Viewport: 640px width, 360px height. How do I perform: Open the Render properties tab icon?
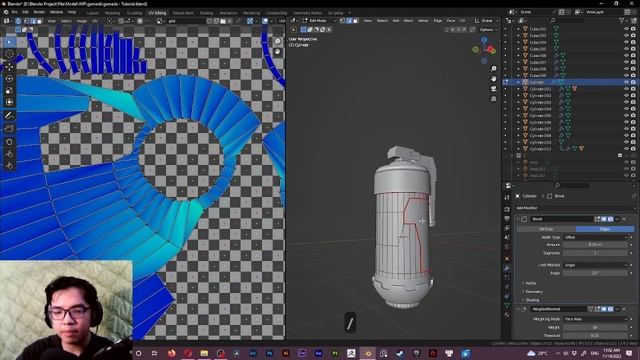tap(507, 209)
